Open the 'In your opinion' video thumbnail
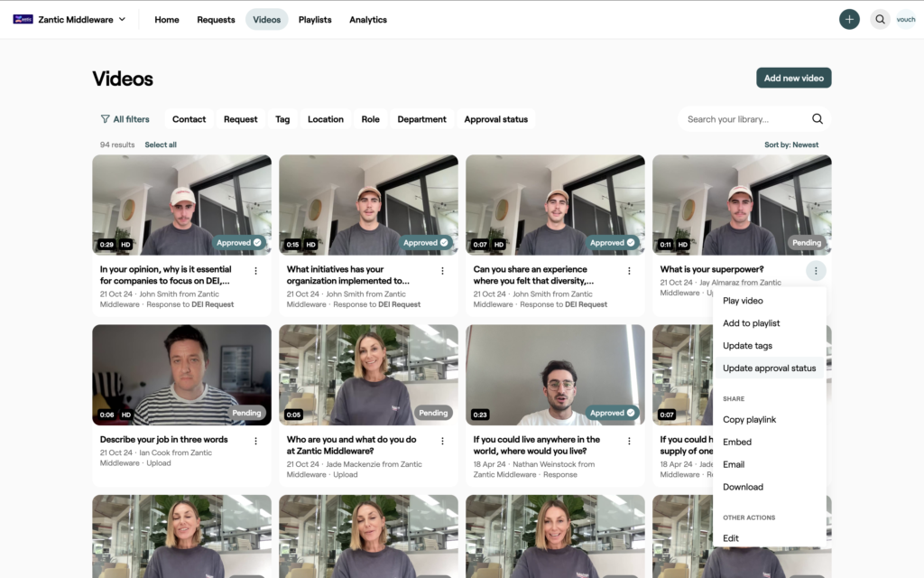Image resolution: width=924 pixels, height=578 pixels. 181,205
